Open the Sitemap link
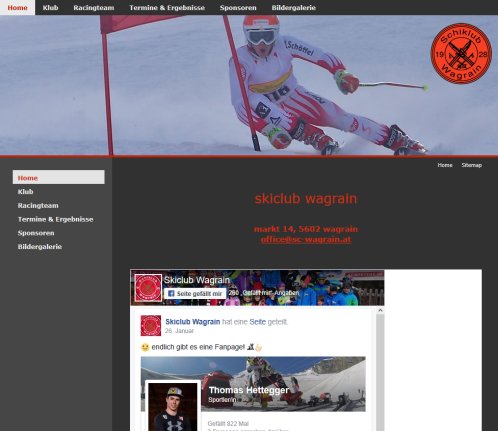 pos(471,165)
